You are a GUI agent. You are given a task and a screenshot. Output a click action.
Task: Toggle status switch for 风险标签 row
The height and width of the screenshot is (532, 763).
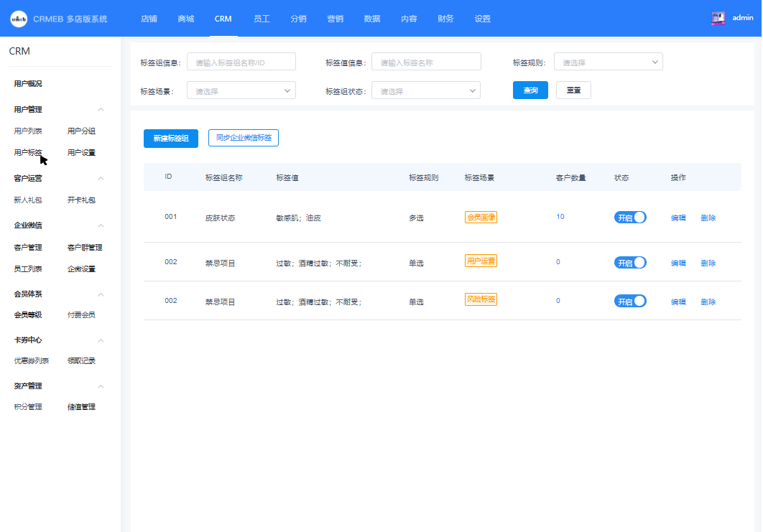(x=630, y=302)
